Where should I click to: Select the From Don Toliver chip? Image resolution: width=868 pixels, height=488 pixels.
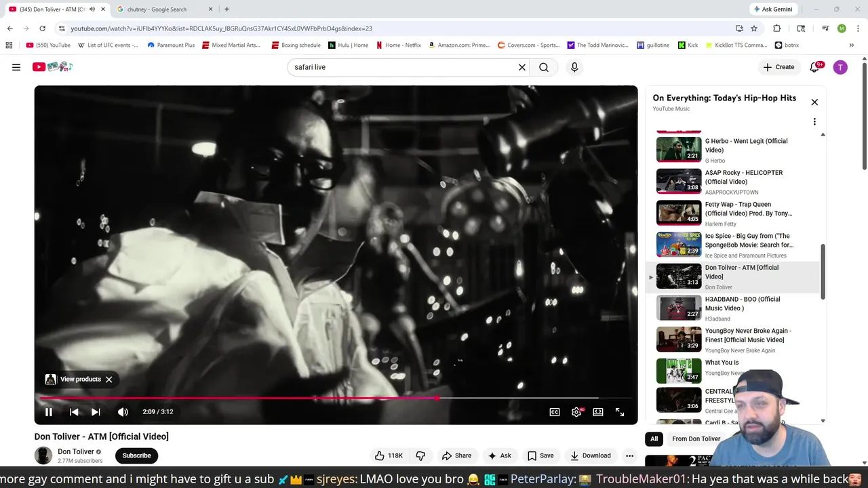click(696, 439)
